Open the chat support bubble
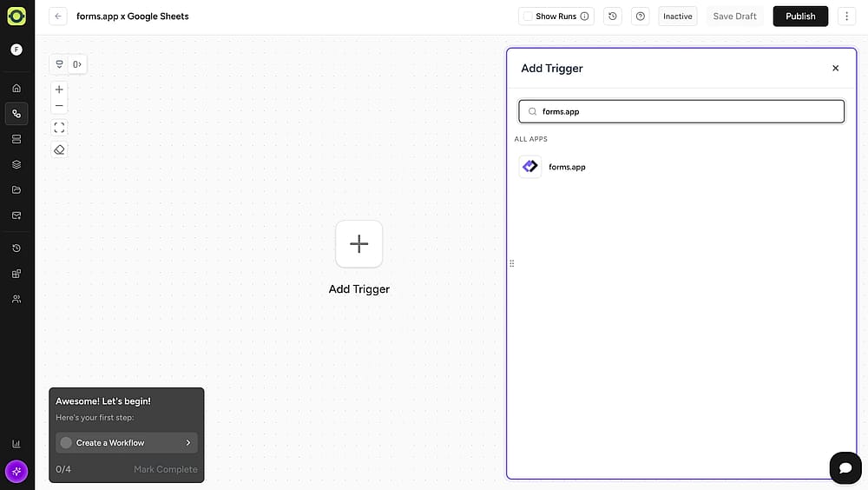This screenshot has height=490, width=868. 845,467
